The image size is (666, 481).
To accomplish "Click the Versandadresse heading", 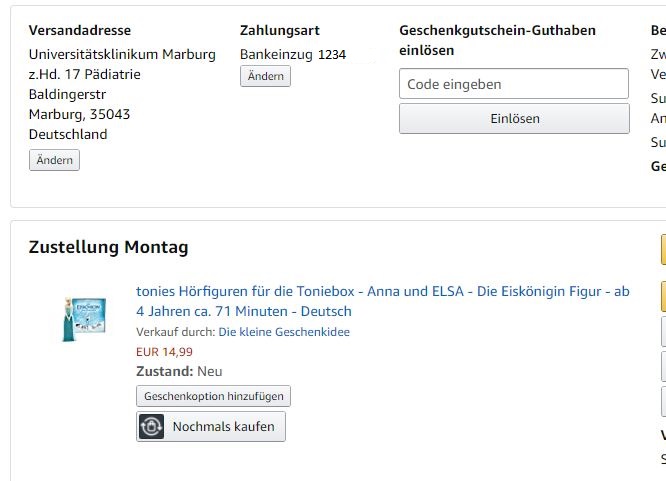I will pyautogui.click(x=80, y=30).
